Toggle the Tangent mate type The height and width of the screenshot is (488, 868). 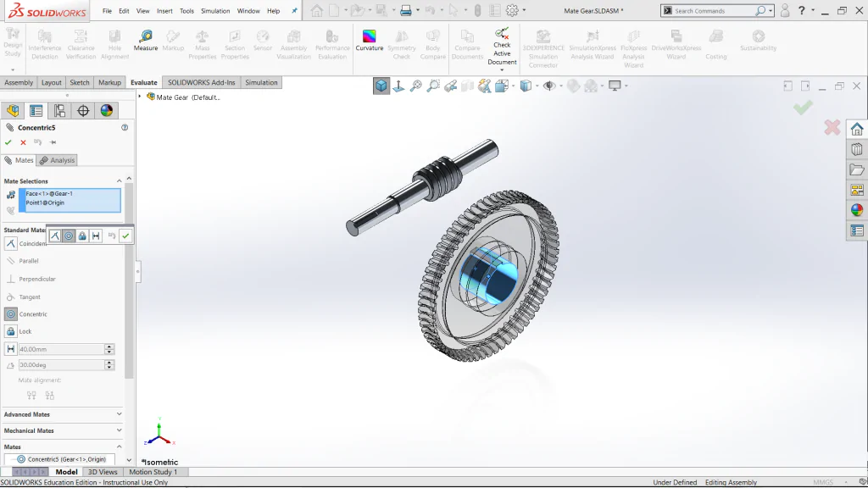tap(10, 297)
